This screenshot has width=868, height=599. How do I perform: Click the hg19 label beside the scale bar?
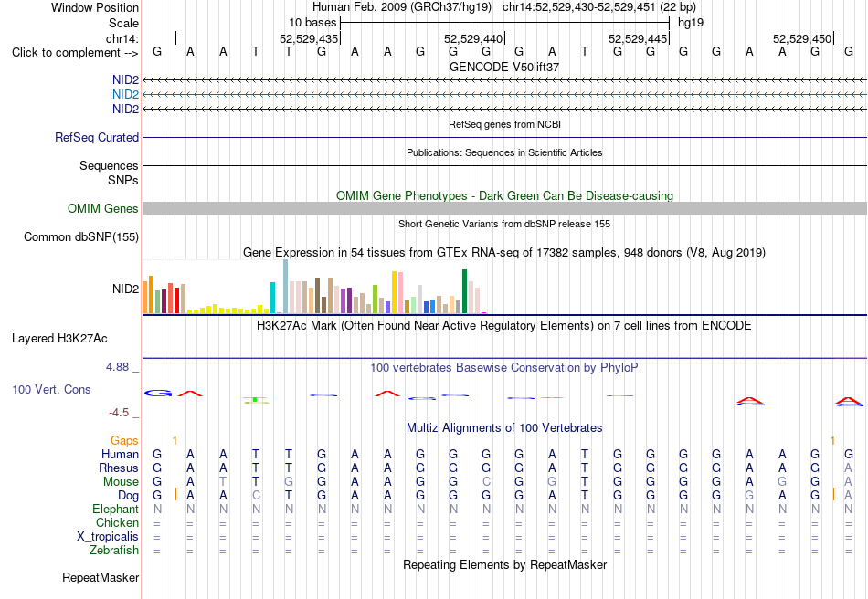691,23
